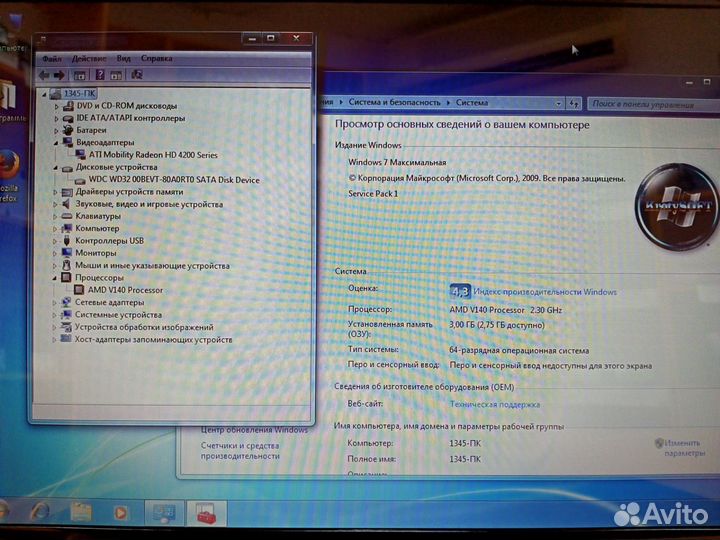Select Звуковые, видео и игровые устройства icon
The width and height of the screenshot is (720, 540).
(67, 204)
